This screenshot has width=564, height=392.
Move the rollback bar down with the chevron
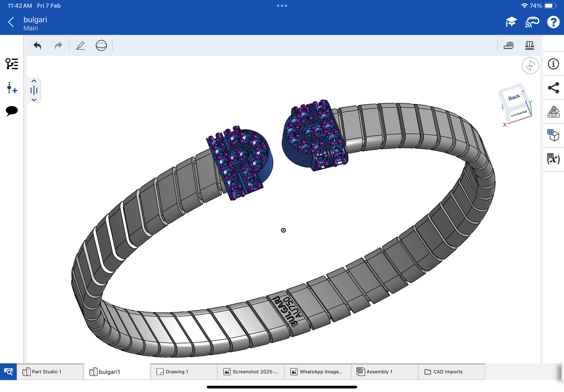click(34, 100)
